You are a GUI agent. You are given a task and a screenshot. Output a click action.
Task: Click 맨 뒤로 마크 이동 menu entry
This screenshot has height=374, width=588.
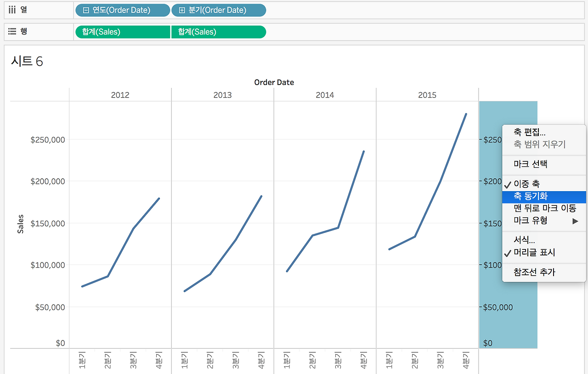pyautogui.click(x=544, y=209)
